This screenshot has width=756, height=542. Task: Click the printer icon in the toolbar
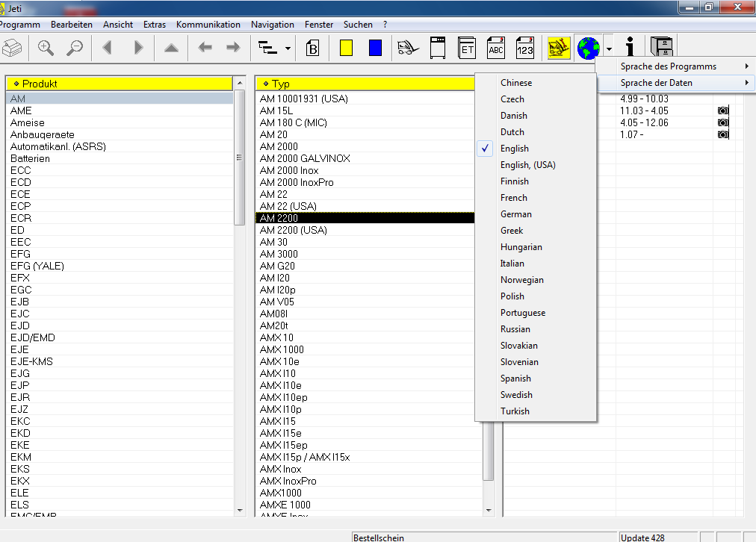(x=11, y=48)
